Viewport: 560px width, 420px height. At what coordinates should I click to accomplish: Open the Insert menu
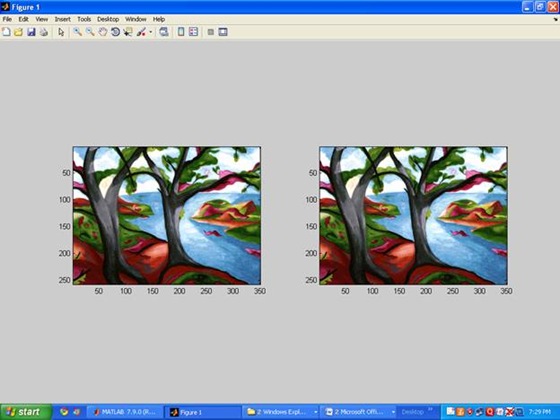pos(62,19)
